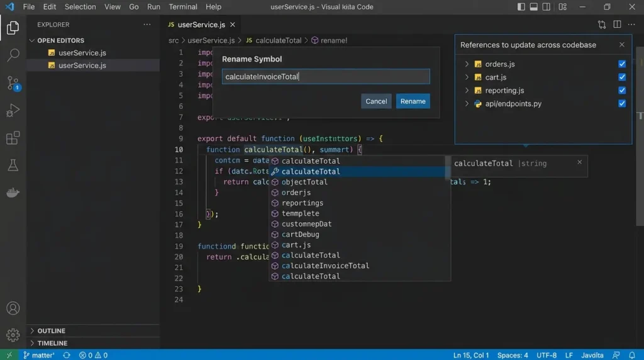Toggle secondary side bar layout icon
Image resolution: width=644 pixels, height=360 pixels.
pos(547,7)
